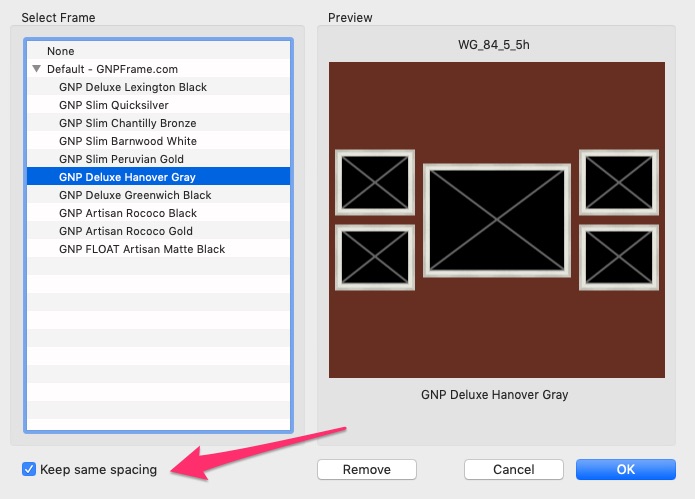Click the top-right small frame in preview
Viewport: 695px width, 499px height.
tap(618, 183)
